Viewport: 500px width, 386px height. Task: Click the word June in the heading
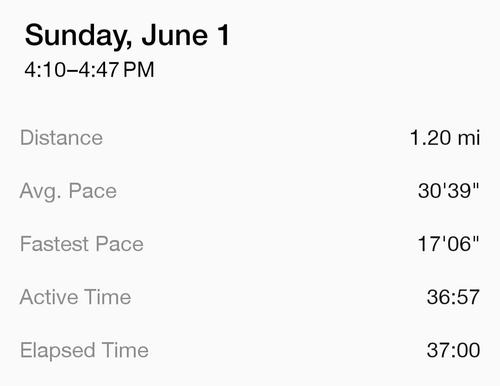click(x=175, y=35)
